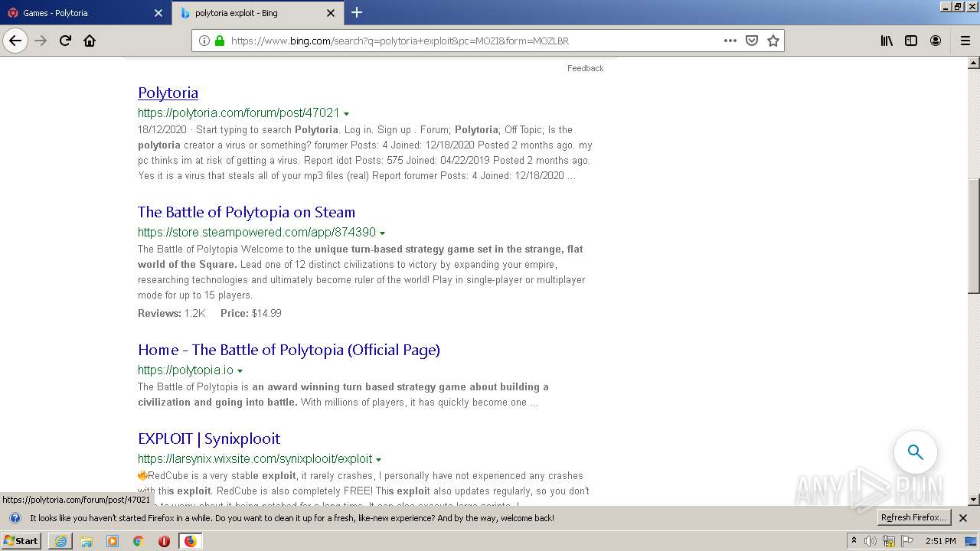Dismiss the Firefox refresh notification bar

tap(963, 518)
